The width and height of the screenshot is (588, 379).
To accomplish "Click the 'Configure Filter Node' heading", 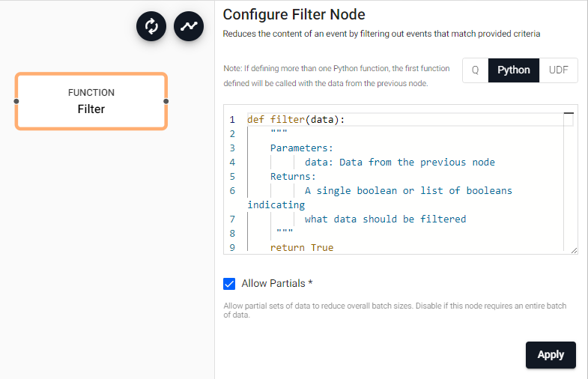I will [x=294, y=15].
